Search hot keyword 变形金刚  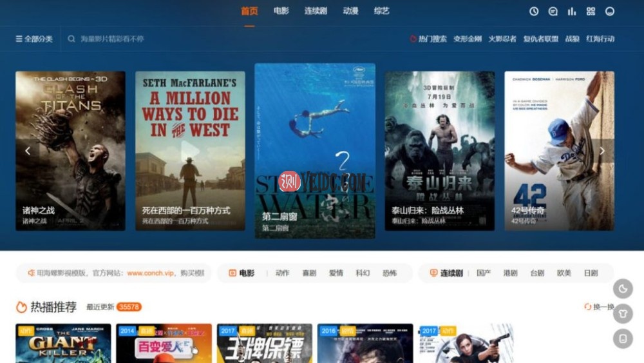click(x=468, y=39)
